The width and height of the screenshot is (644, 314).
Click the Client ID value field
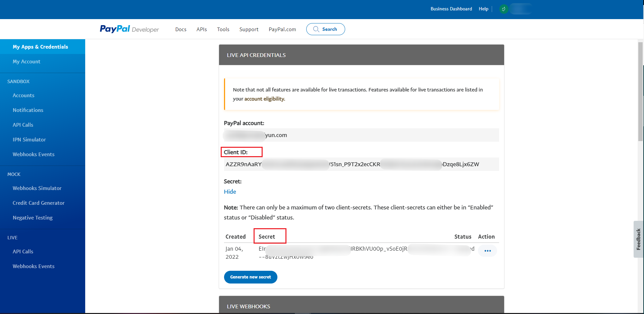coord(361,164)
